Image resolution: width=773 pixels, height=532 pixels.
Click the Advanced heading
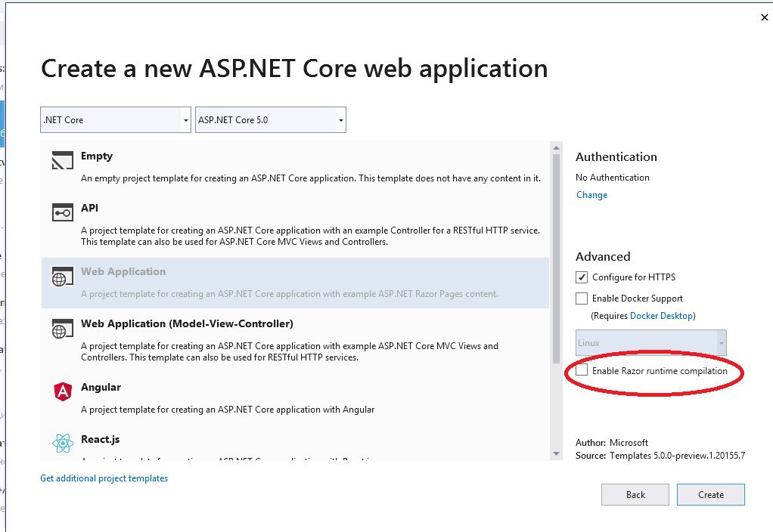pyautogui.click(x=603, y=257)
